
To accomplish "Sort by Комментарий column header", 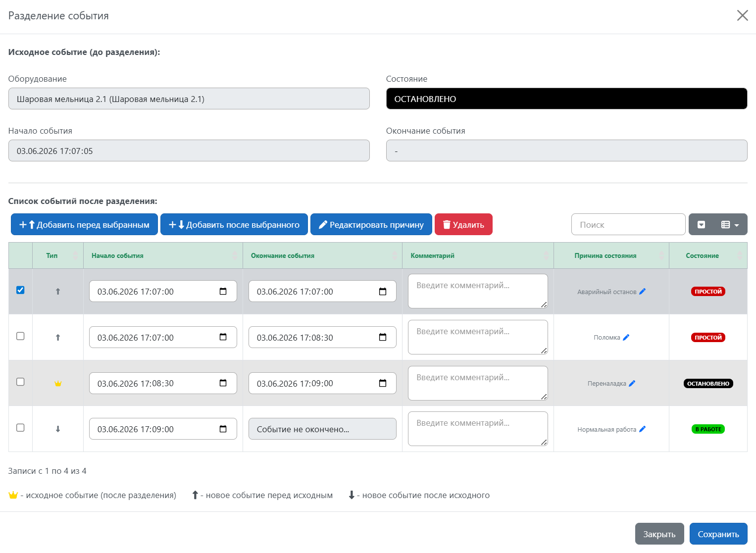I will click(x=478, y=255).
